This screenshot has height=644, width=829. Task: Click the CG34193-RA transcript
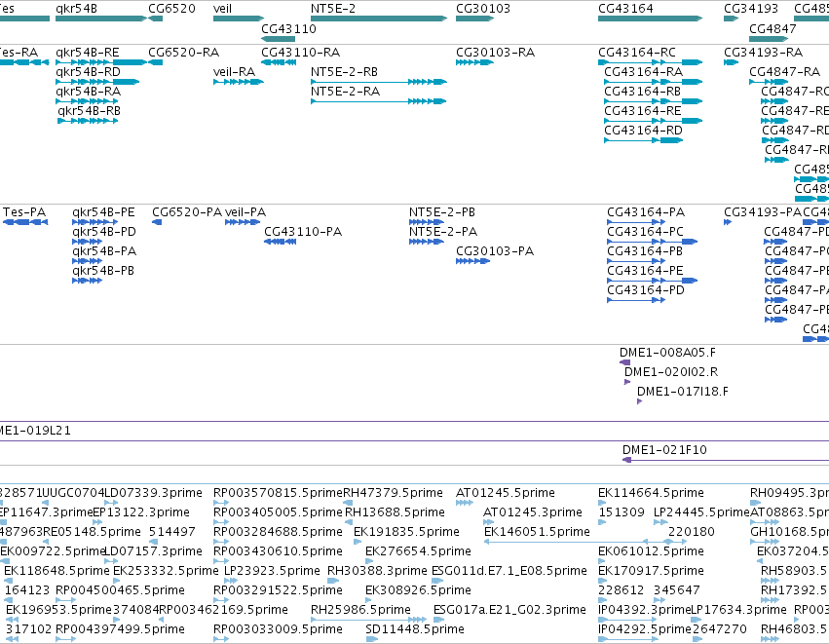pos(732,62)
